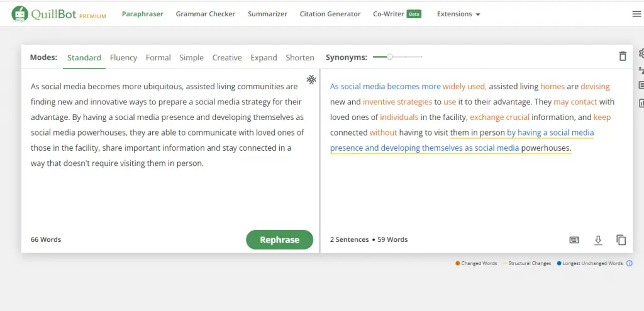Click the '66 Words' counter
The image size is (644, 311).
[x=46, y=239]
